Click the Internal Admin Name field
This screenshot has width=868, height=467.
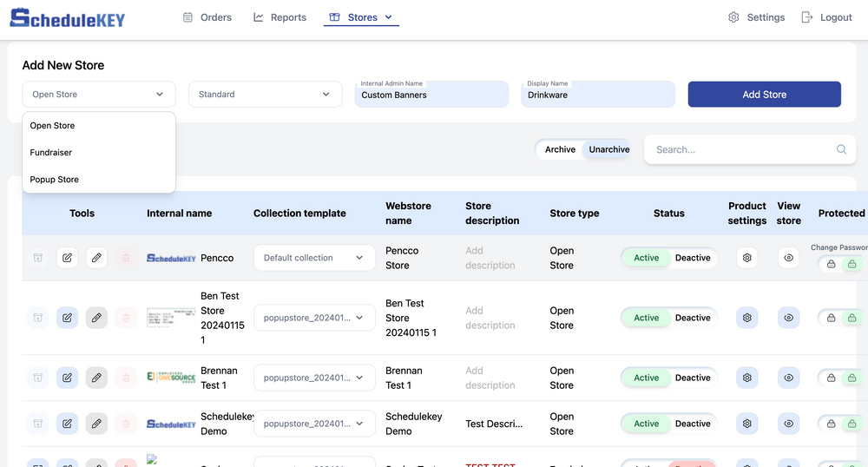point(431,95)
